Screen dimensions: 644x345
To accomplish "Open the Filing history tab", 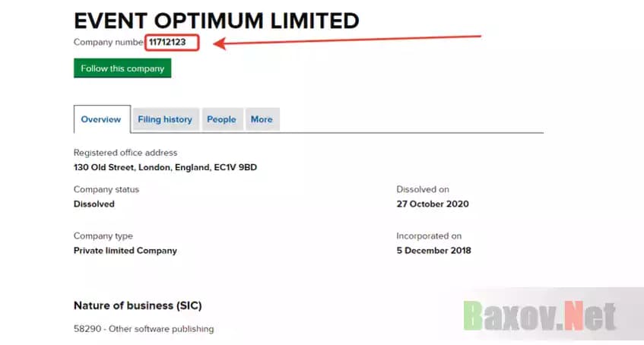I will (x=165, y=119).
